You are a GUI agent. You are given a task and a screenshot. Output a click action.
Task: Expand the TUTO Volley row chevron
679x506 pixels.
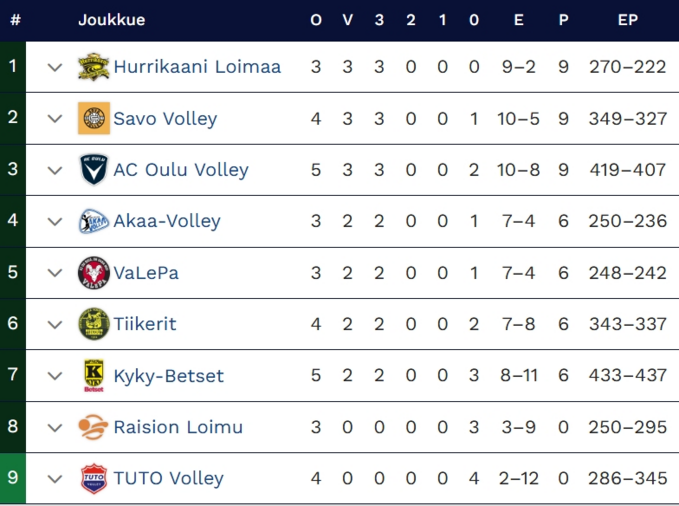click(55, 479)
